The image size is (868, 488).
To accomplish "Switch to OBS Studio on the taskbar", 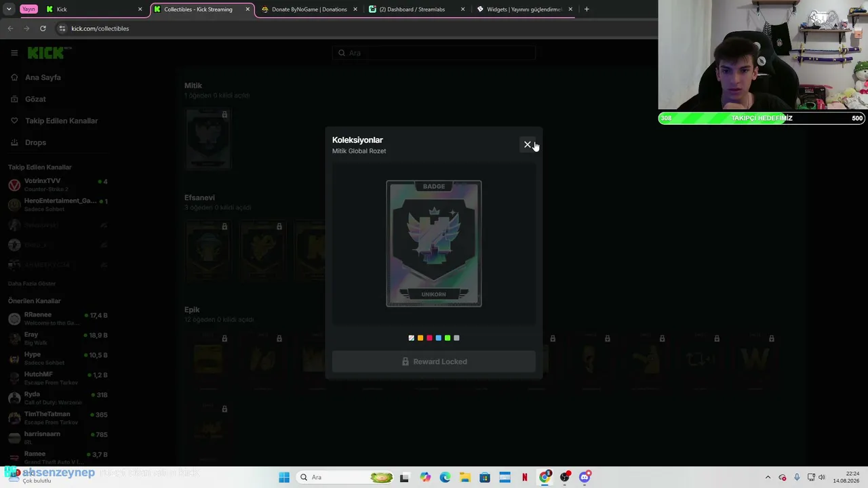I will 565,477.
